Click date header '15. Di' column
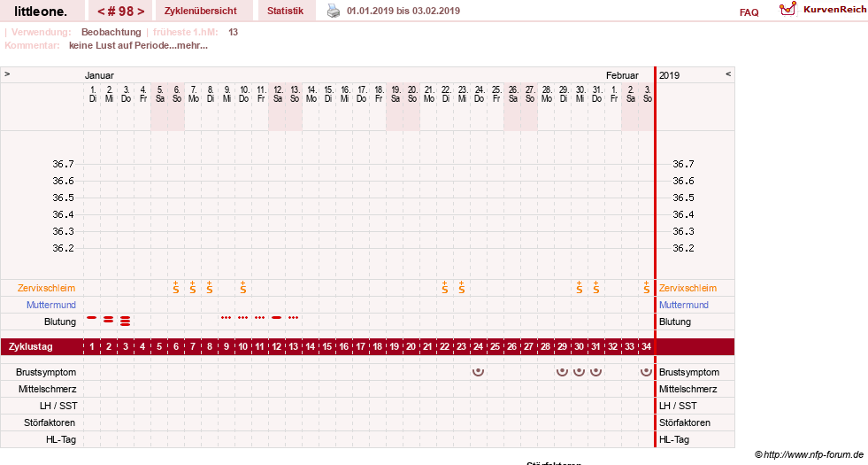 point(328,94)
